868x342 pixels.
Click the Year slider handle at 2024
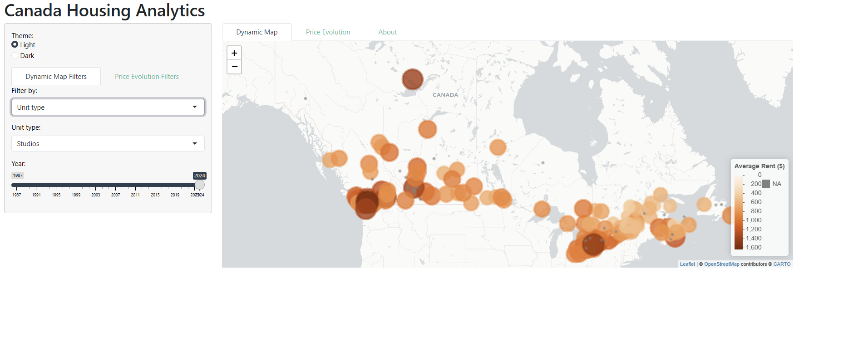click(x=200, y=185)
